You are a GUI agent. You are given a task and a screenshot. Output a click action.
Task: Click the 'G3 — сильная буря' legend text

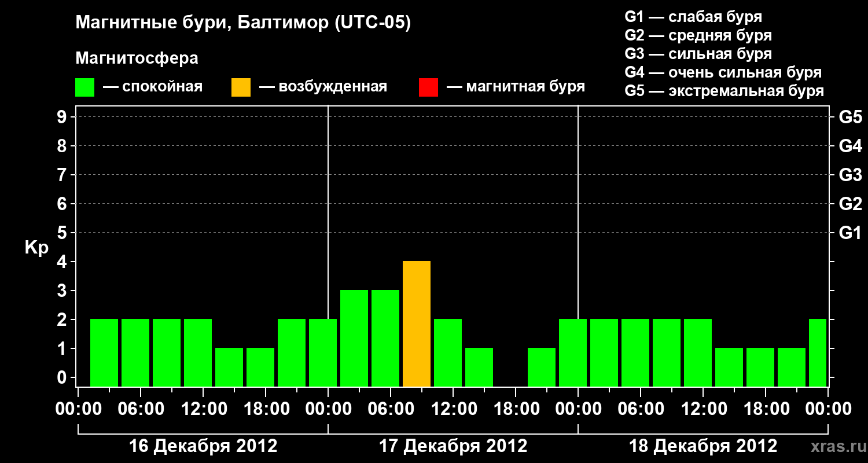pyautogui.click(x=698, y=54)
